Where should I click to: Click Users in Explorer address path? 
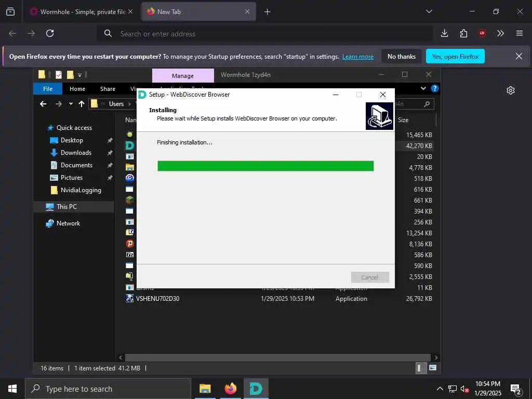click(116, 104)
